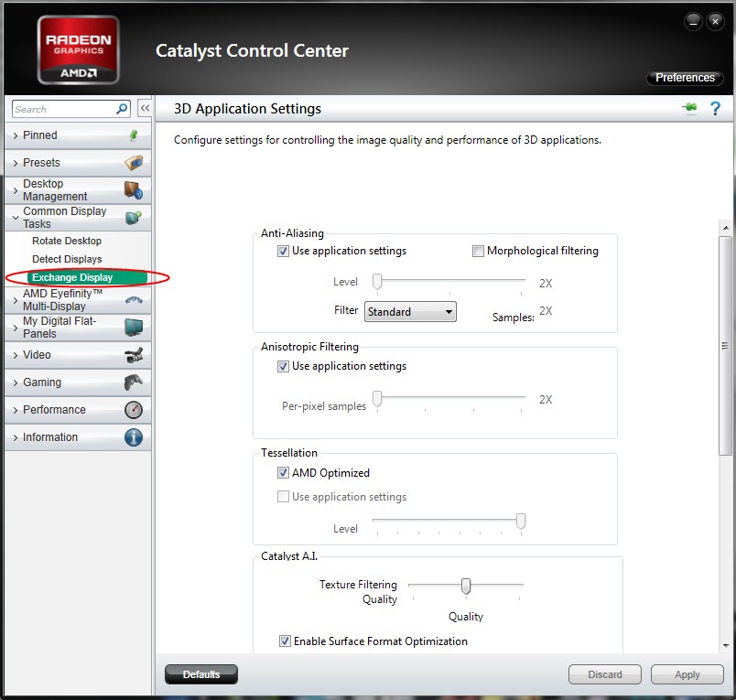This screenshot has height=700, width=736.
Task: Expand the Information section
Action: coord(78,437)
